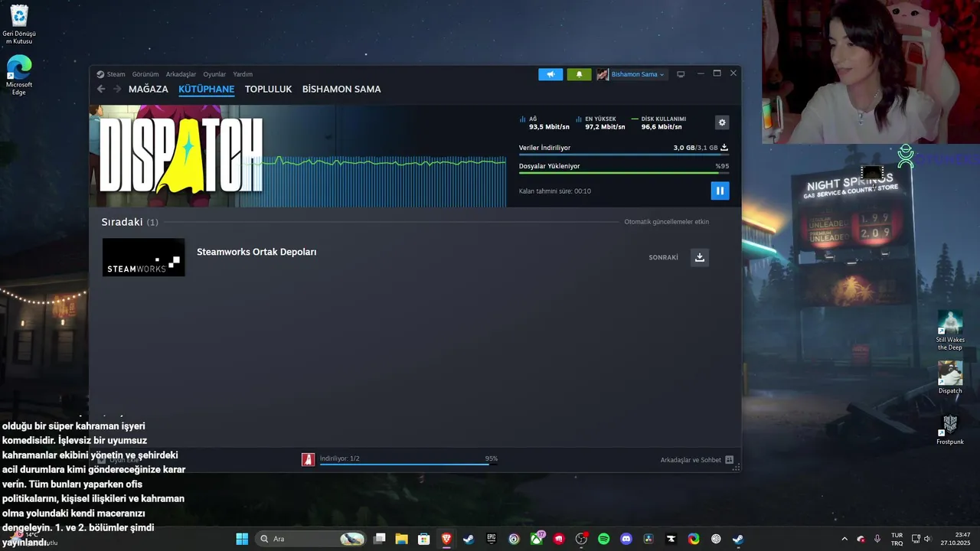Viewport: 980px width, 551px height.
Task: Click the friends chat grid icon
Action: [730, 460]
